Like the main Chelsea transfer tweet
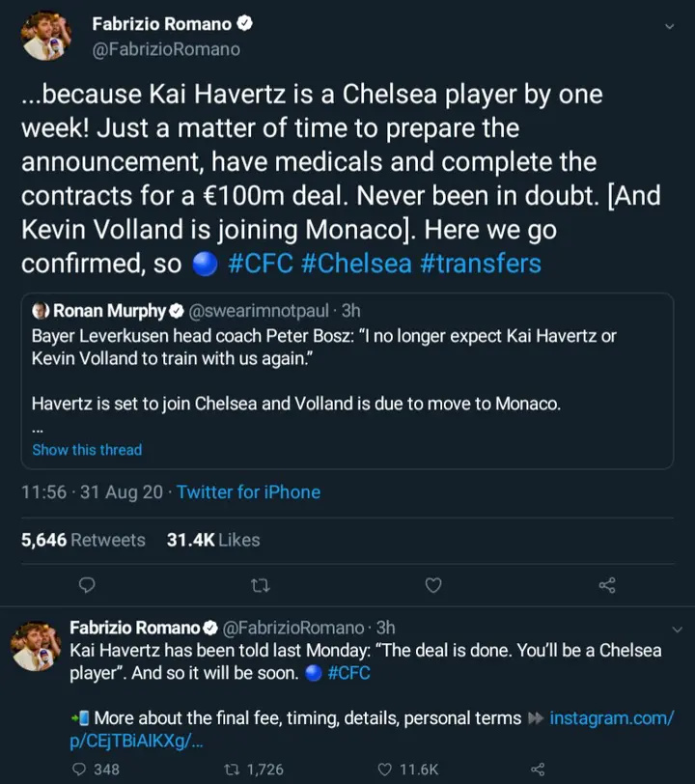The height and width of the screenshot is (784, 695). tap(433, 585)
